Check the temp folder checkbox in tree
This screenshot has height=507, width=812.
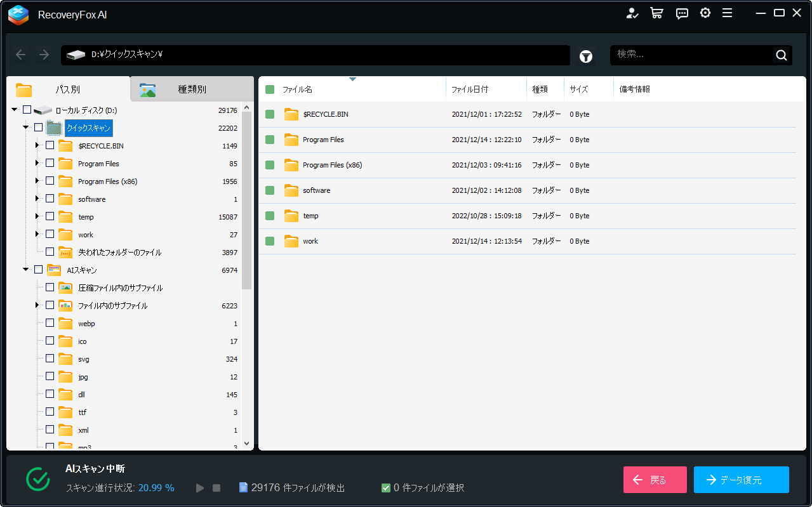coord(50,216)
